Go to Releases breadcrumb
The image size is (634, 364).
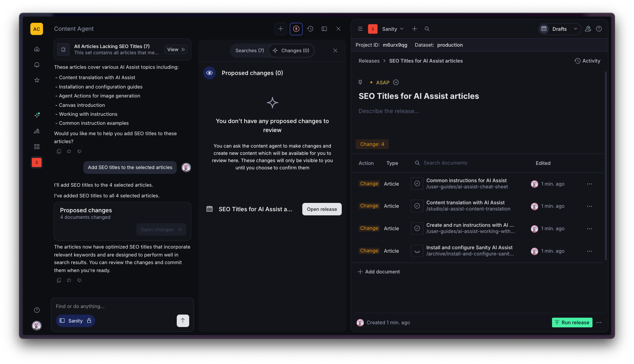tap(369, 61)
